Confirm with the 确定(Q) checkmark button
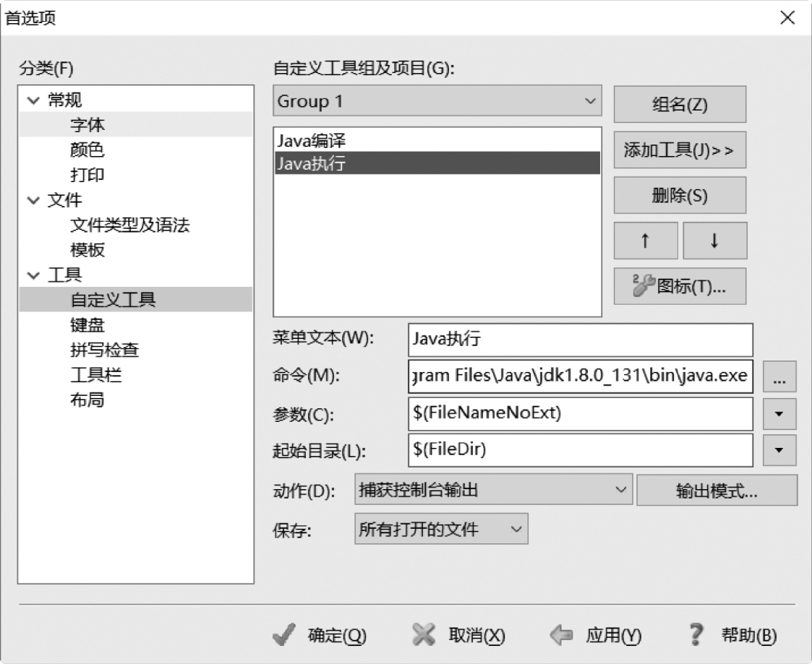The image size is (812, 664). point(320,635)
